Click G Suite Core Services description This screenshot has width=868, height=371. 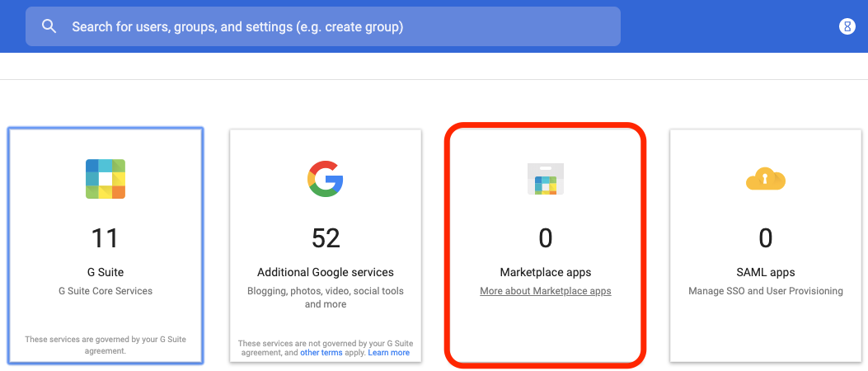point(106,291)
